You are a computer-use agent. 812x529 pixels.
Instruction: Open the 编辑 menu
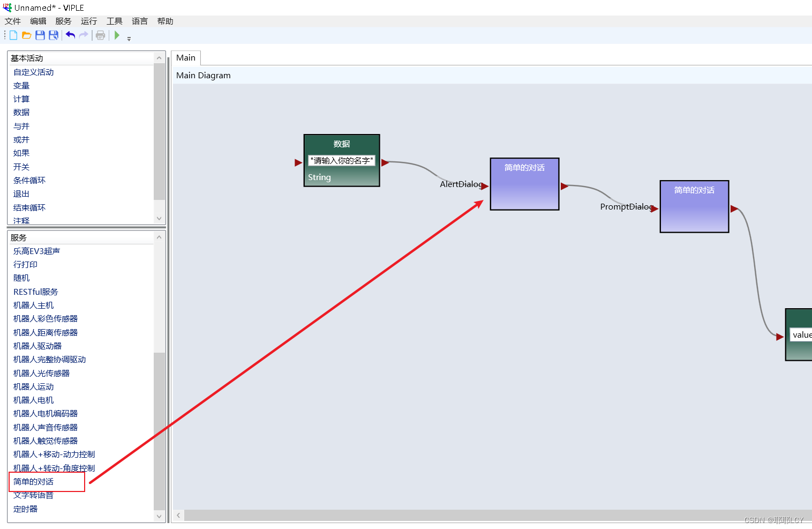[x=38, y=21]
